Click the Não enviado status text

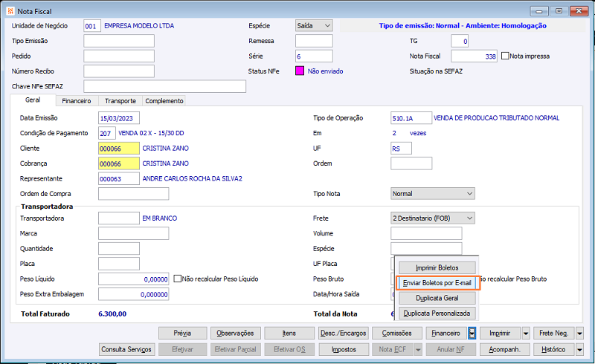pos(325,71)
